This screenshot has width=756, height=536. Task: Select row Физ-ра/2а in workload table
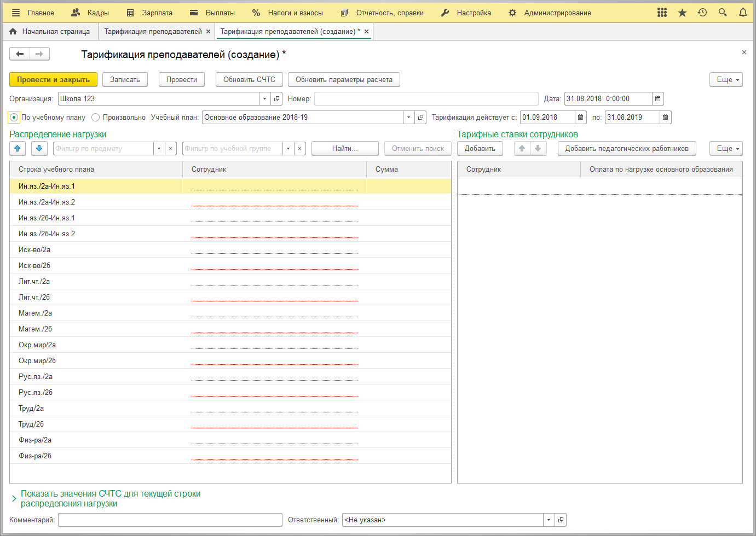[x=230, y=440]
